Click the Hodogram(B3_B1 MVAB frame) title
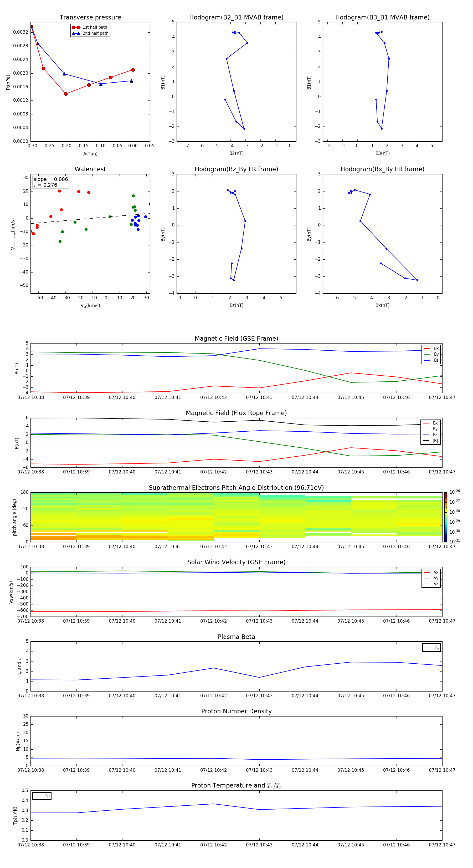Screen dimensions: 473x868 click(x=382, y=18)
